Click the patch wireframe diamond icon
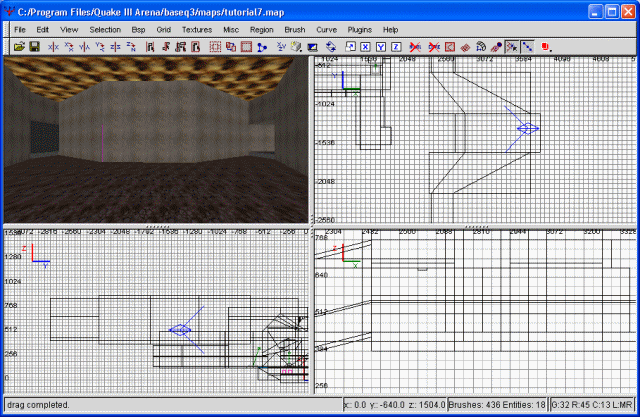The image size is (640, 417). [465, 47]
